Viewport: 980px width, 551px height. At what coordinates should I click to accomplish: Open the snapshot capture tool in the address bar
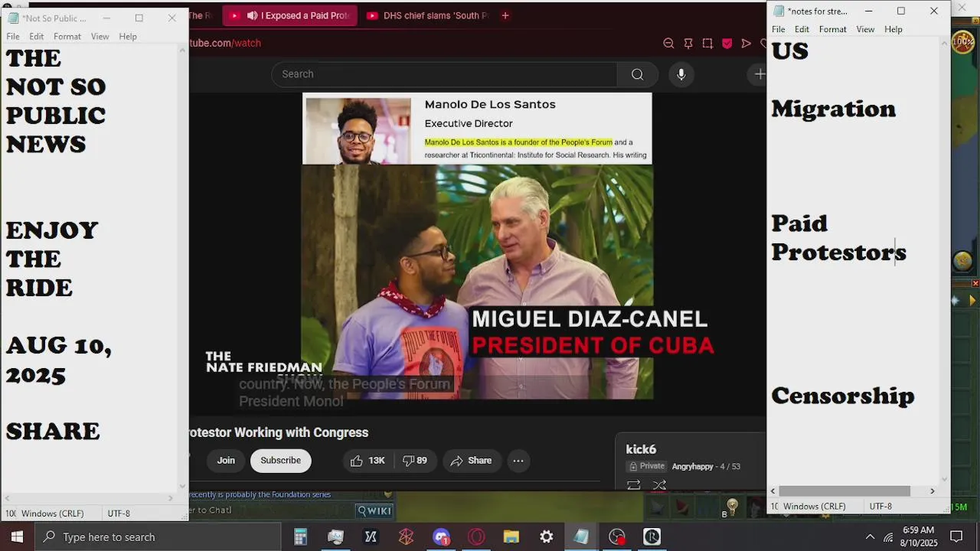point(707,44)
